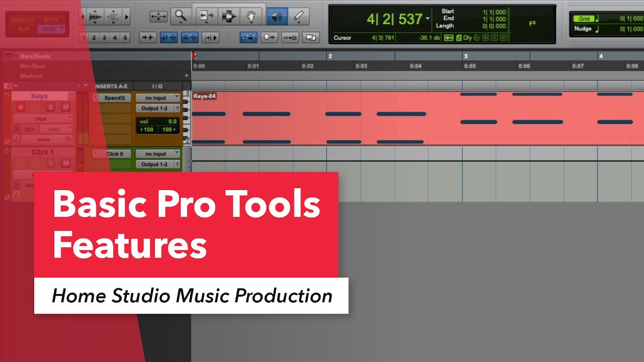
Task: Click the M mute indicator in counter
Action: (x=502, y=38)
